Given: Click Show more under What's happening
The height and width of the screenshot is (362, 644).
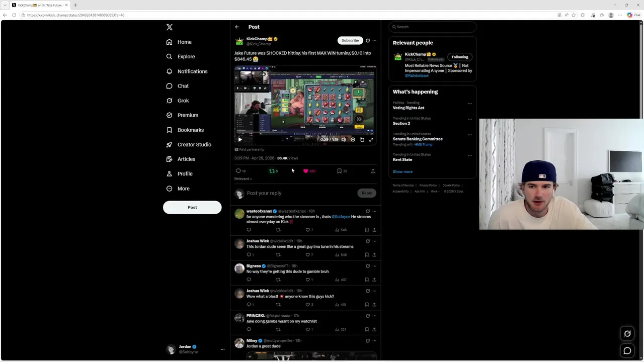Looking at the screenshot, I should click(403, 172).
